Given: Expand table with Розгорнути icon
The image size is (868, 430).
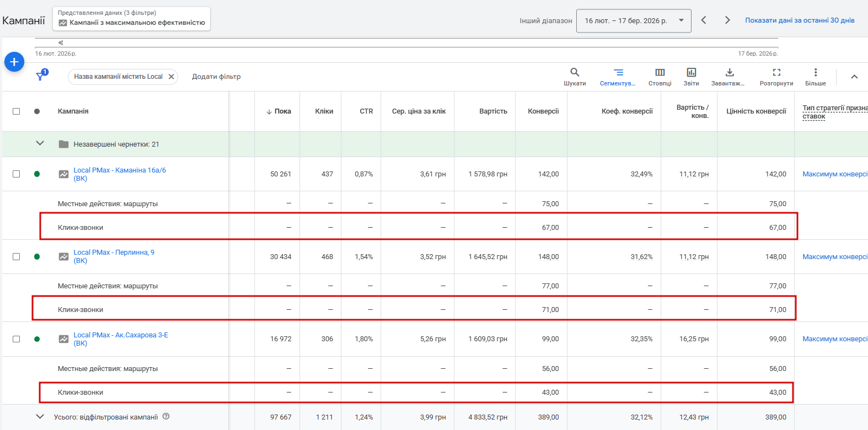Looking at the screenshot, I should tap(776, 72).
